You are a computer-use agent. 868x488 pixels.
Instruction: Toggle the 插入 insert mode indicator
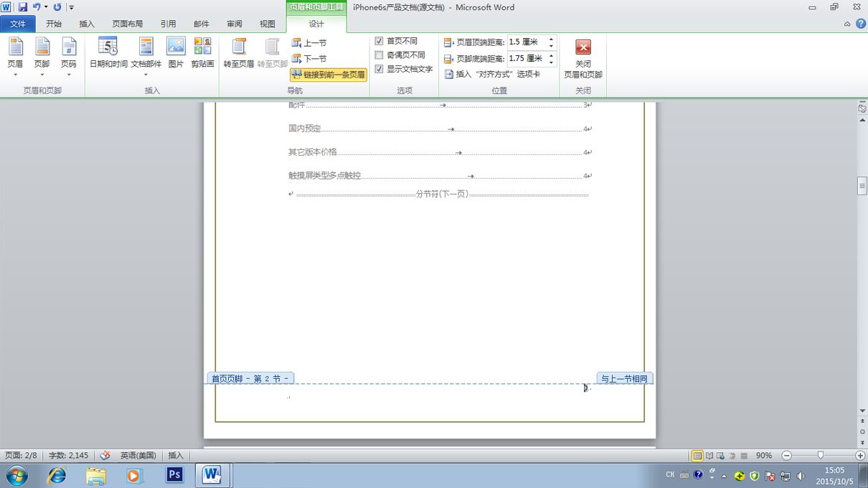click(x=176, y=456)
